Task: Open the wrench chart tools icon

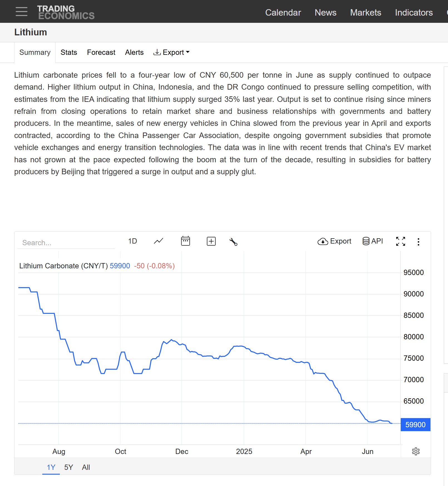Action: click(x=233, y=242)
